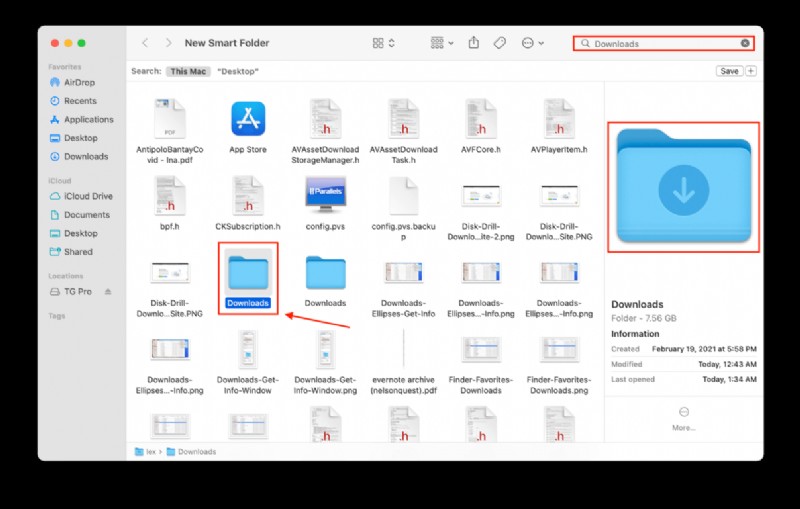Open the More actions ellipsis menu
Image resolution: width=800 pixels, height=509 pixels.
[533, 43]
